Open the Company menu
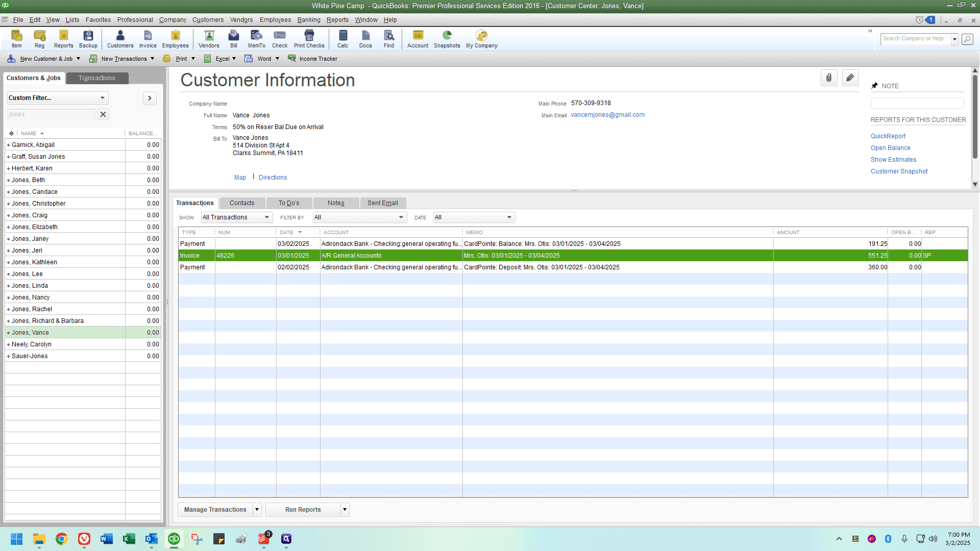Screen dimensions: 980x551 pyautogui.click(x=173, y=20)
